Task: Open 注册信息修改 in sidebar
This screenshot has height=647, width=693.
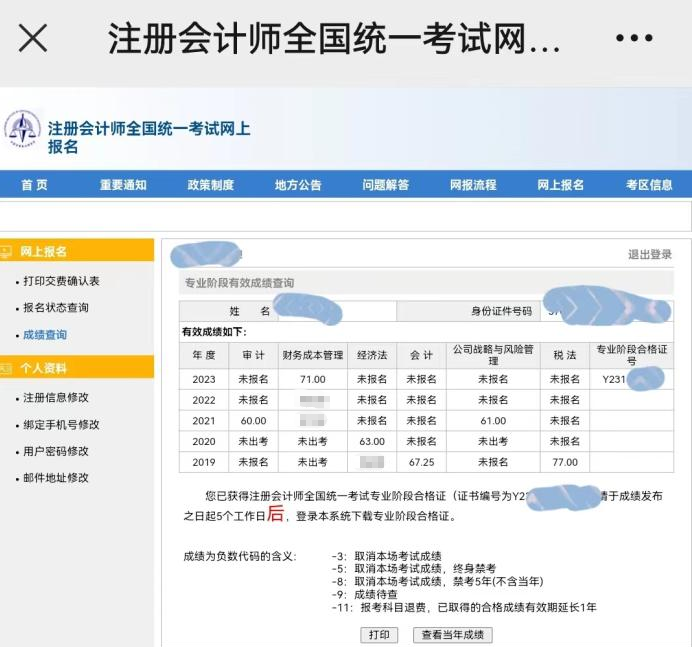Action: pyautogui.click(x=56, y=397)
